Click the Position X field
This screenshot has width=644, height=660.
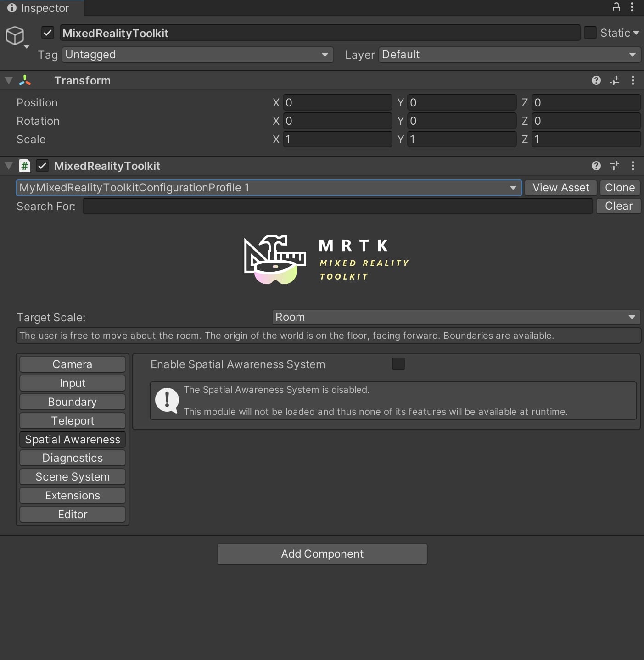[x=337, y=102]
